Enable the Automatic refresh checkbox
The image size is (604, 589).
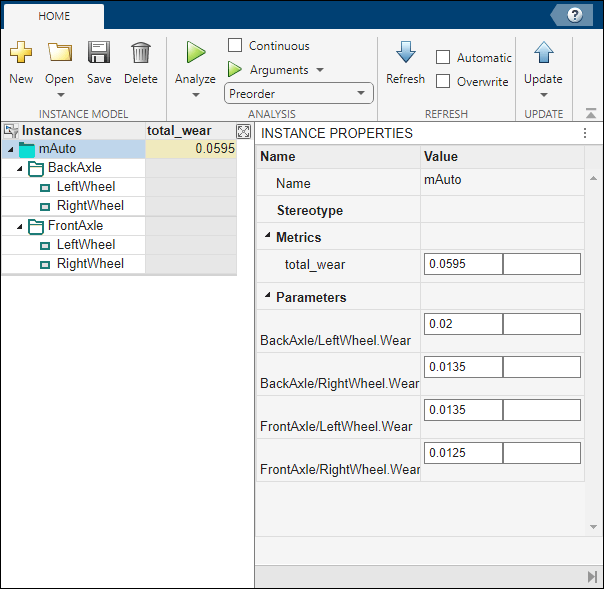point(443,57)
